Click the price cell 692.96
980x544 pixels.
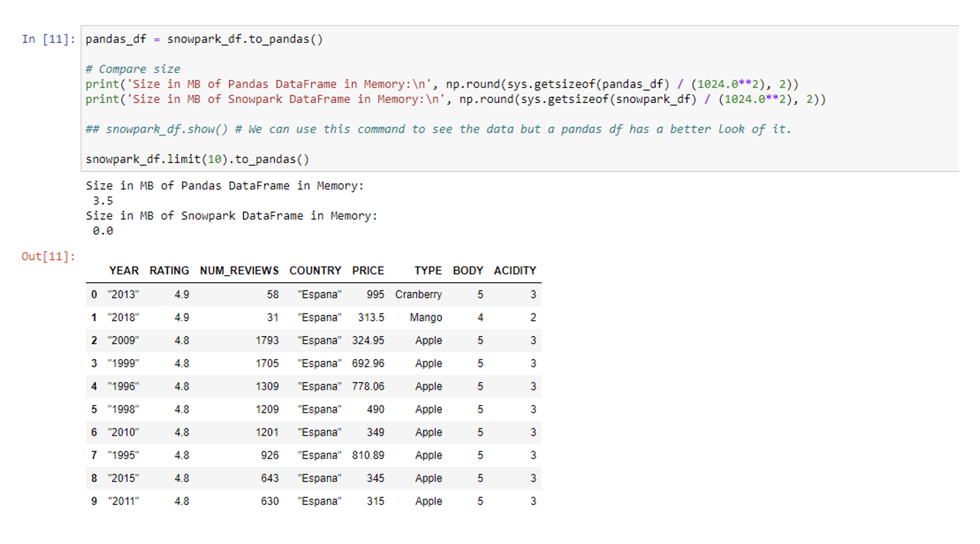(368, 364)
